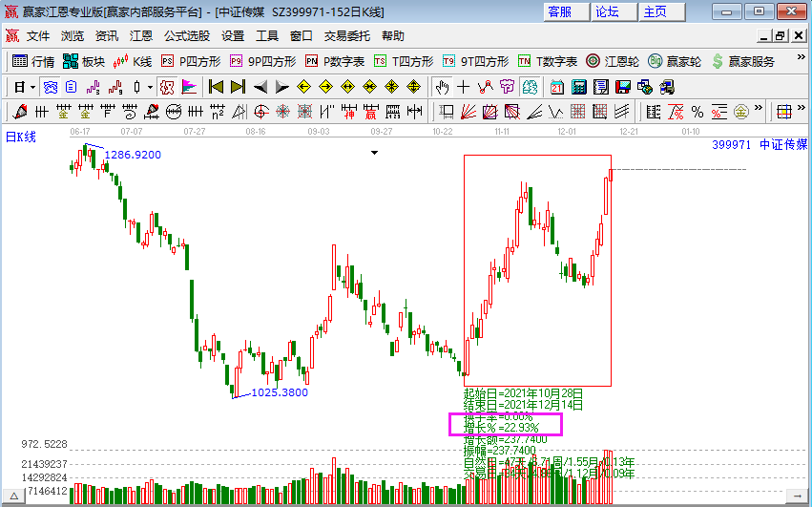Open the 江恩 menu
Image resolution: width=812 pixels, height=507 pixels.
[x=141, y=35]
